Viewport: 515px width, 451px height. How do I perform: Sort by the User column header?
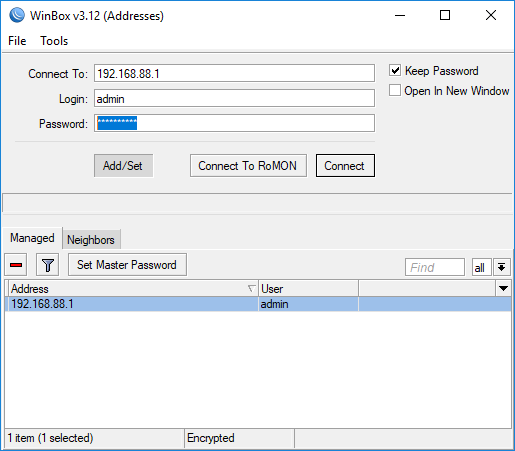pos(308,289)
